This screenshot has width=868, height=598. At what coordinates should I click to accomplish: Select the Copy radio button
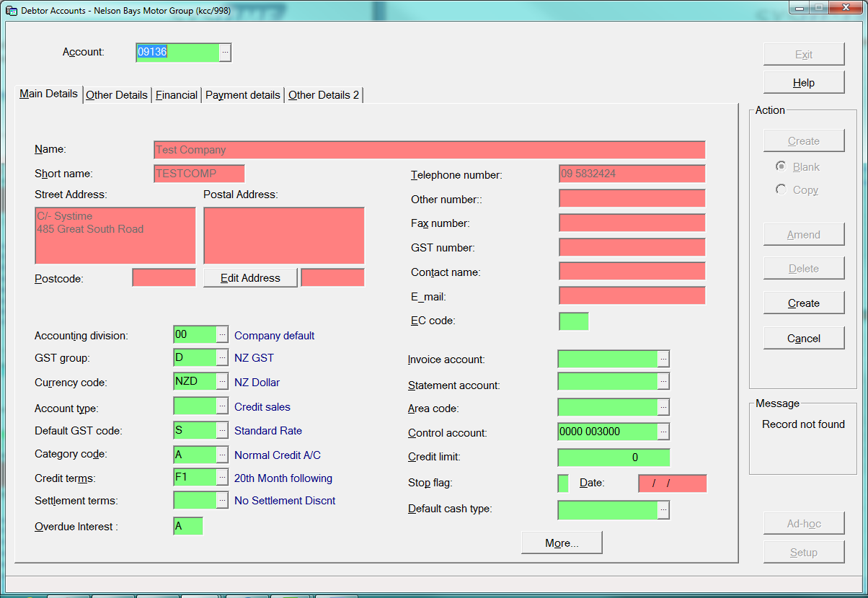(x=781, y=189)
